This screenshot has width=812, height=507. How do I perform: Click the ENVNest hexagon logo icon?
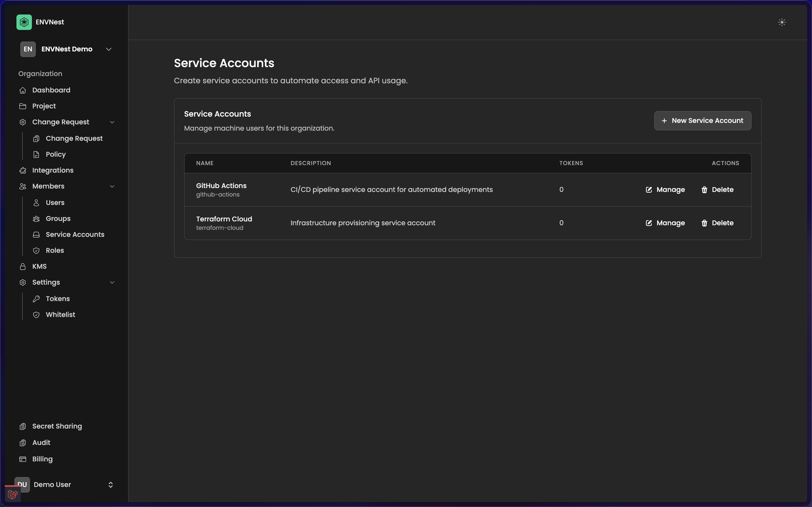click(23, 22)
